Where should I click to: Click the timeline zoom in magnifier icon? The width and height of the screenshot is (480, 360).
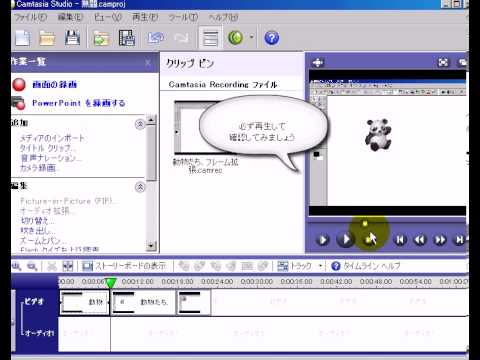(17, 266)
